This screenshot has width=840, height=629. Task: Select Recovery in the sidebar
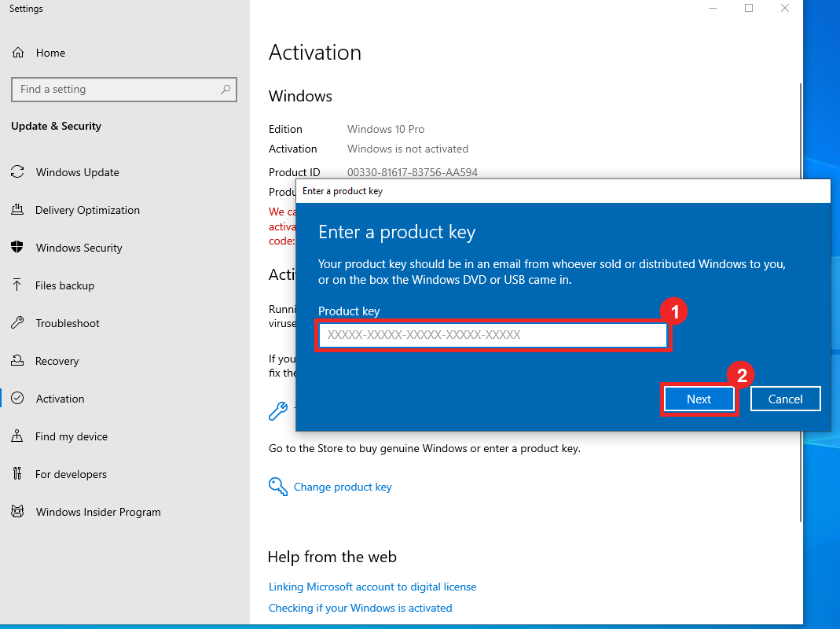pos(125,361)
